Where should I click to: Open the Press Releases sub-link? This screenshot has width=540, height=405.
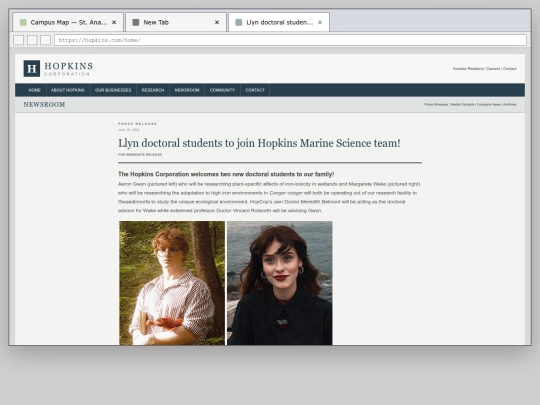point(436,104)
